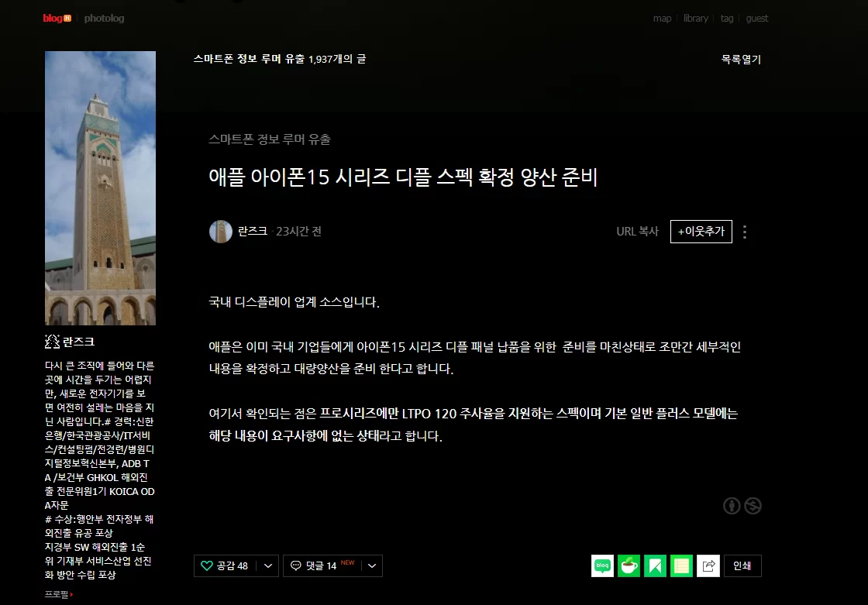Add neighbor with +이웃추가 button

(701, 232)
